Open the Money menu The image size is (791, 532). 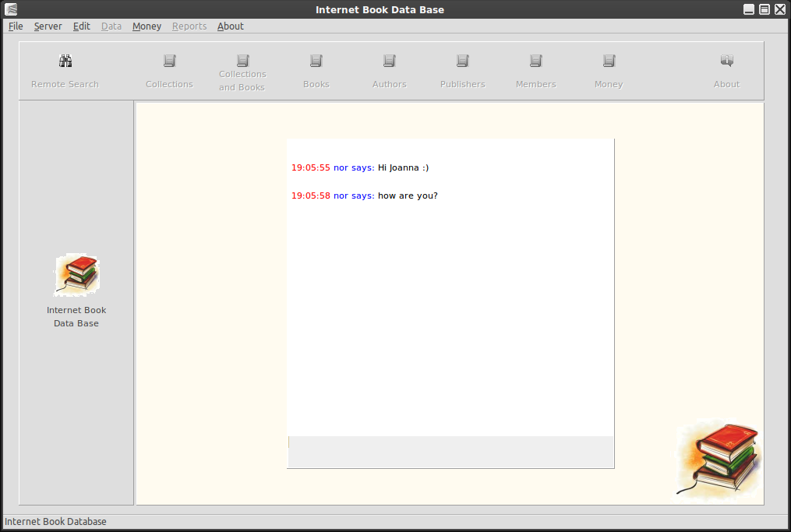click(147, 26)
